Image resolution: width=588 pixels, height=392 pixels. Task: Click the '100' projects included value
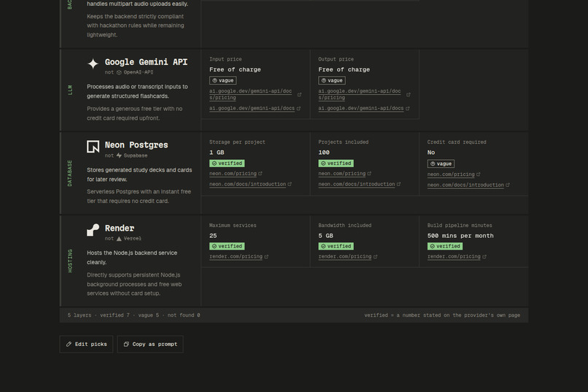(x=324, y=153)
